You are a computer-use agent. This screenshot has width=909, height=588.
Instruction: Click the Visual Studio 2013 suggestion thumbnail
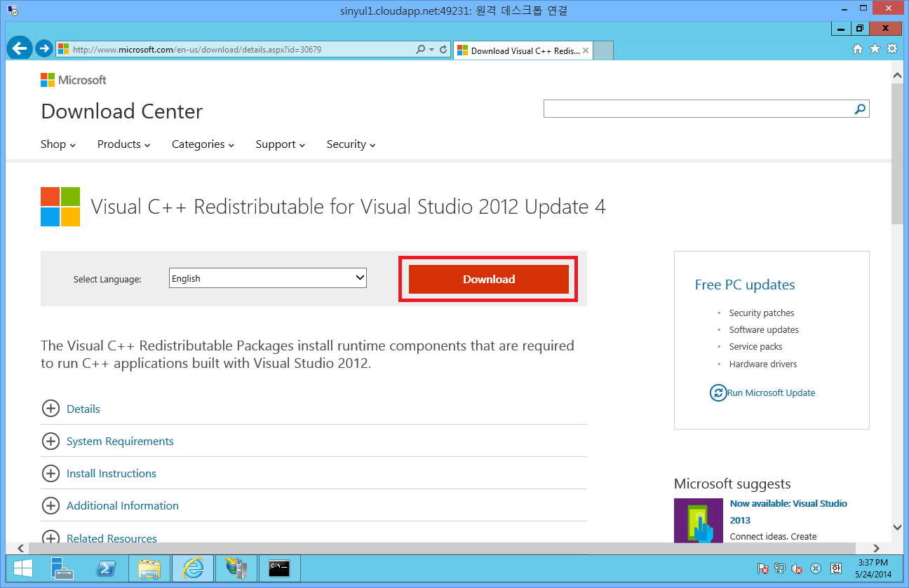click(x=699, y=520)
